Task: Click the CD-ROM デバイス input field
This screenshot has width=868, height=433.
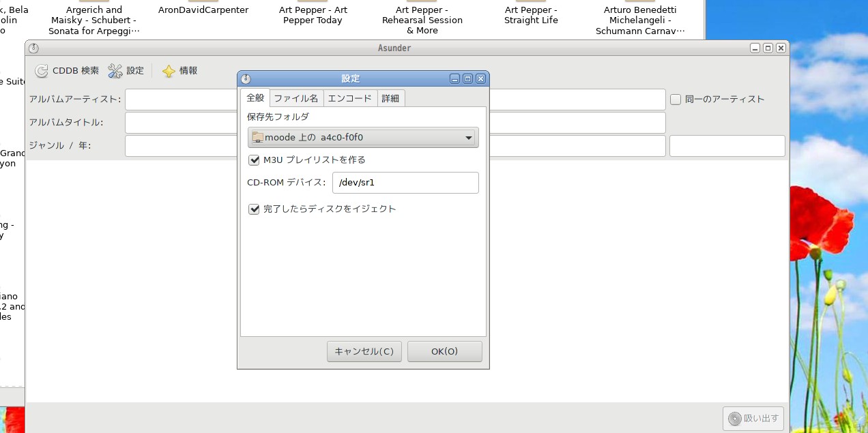Action: pyautogui.click(x=405, y=183)
